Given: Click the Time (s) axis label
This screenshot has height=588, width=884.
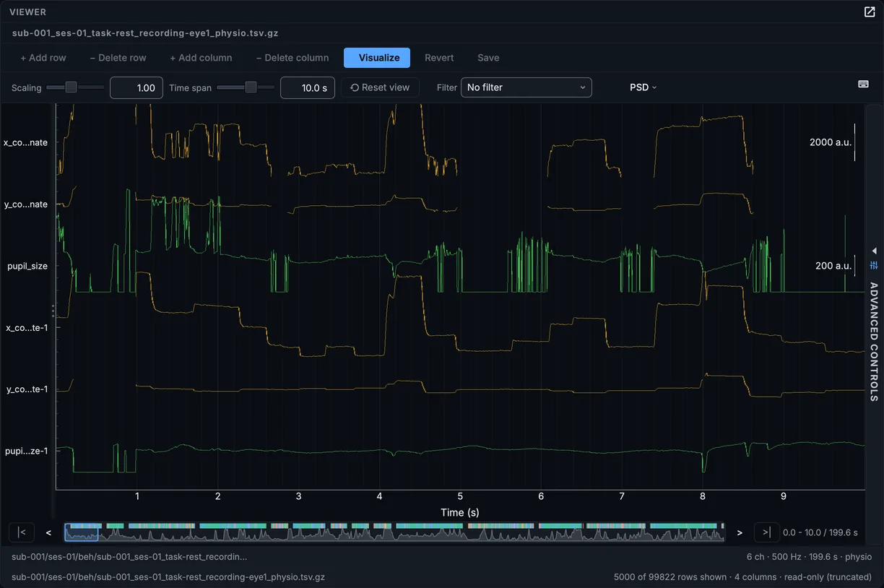Looking at the screenshot, I should point(460,512).
